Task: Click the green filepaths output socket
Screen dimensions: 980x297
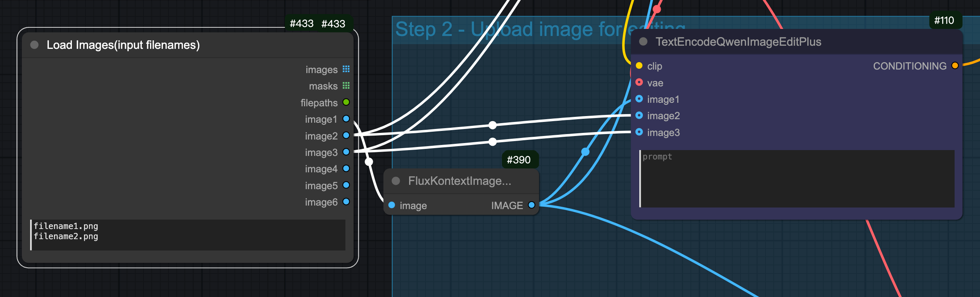Action: pos(346,102)
